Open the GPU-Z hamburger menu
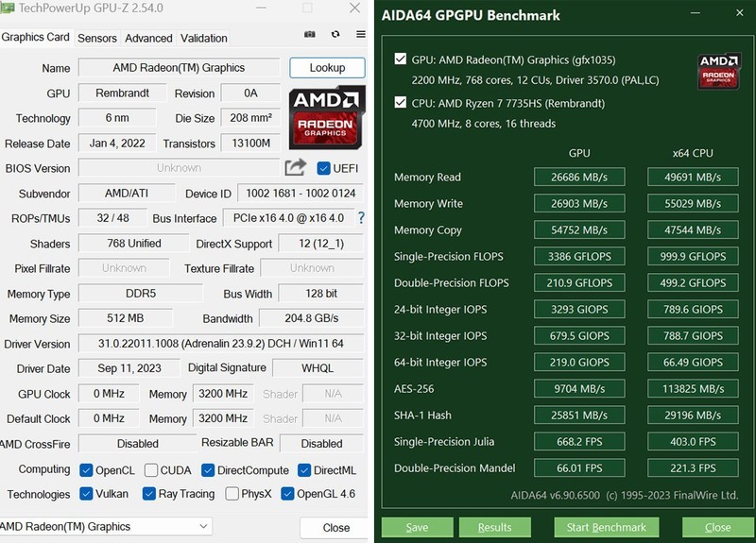Image resolution: width=756 pixels, height=543 pixels. coord(361,34)
